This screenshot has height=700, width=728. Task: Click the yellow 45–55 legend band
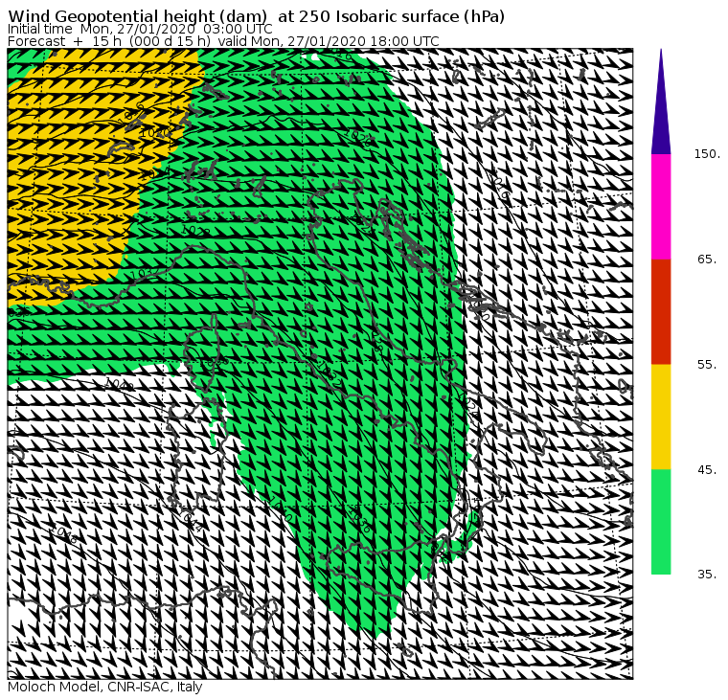(661, 417)
